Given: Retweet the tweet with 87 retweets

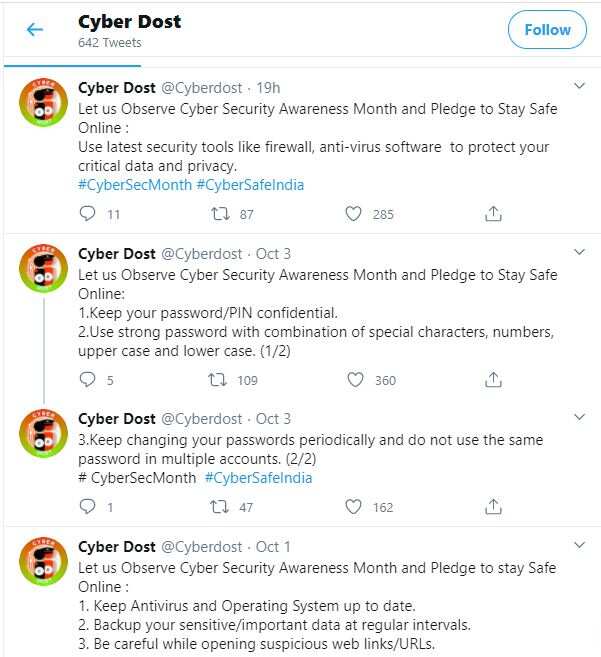Looking at the screenshot, I should [x=220, y=214].
